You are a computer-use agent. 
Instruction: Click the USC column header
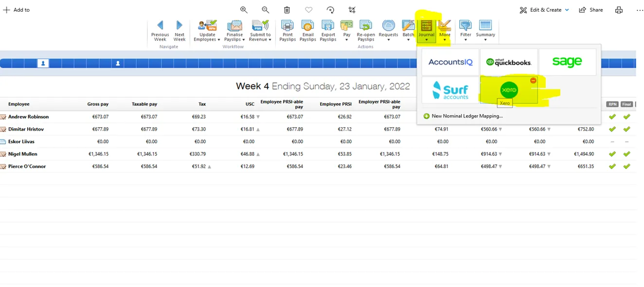tap(250, 104)
